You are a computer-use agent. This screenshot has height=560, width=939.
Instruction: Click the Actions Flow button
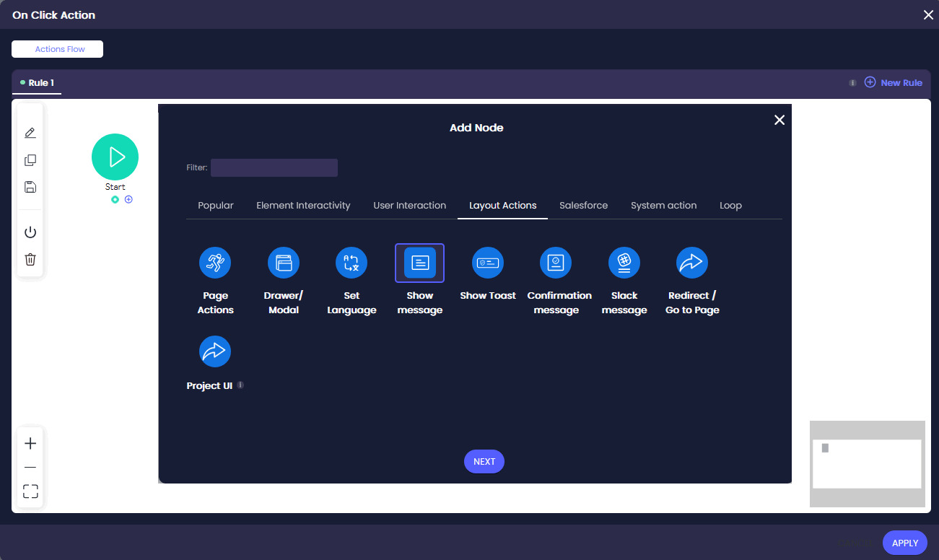(x=58, y=49)
